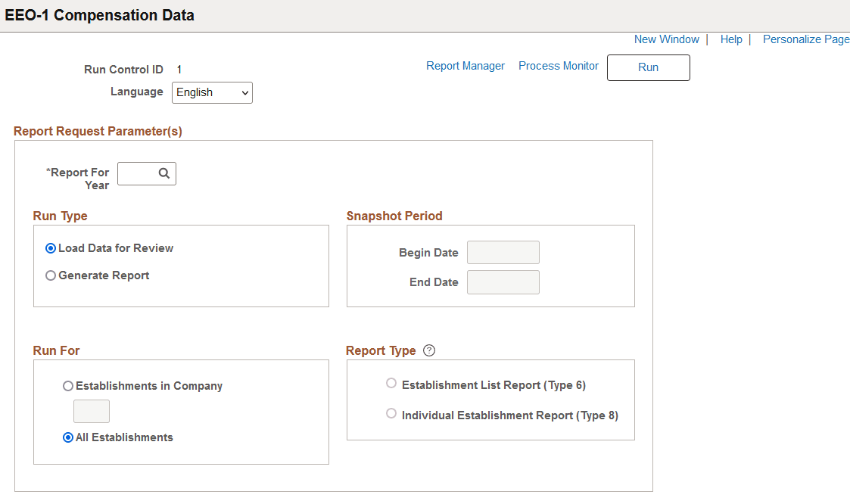Open Report Manager
The width and height of the screenshot is (850, 504).
(465, 66)
